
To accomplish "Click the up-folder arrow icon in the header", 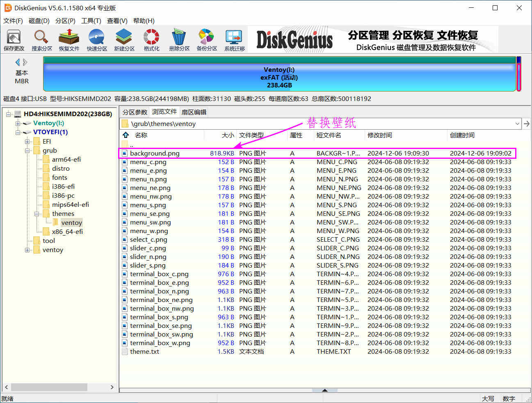I will [x=126, y=135].
